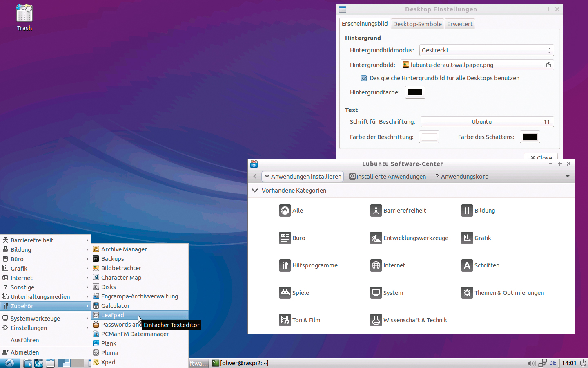This screenshot has height=368, width=588.
Task: Switch to the first virtual desktop pager
Action: (x=64, y=363)
